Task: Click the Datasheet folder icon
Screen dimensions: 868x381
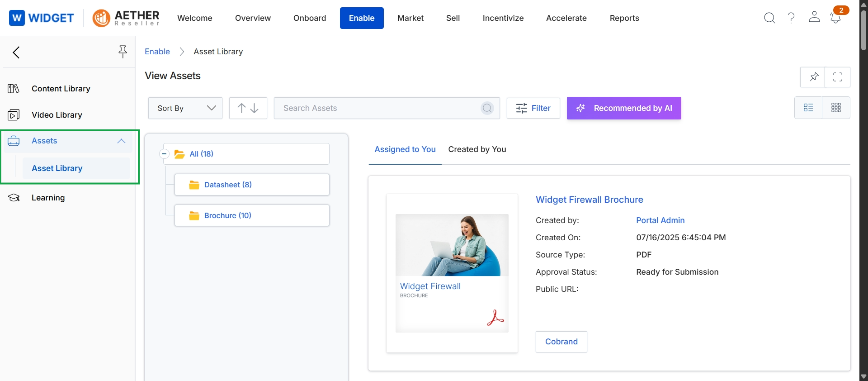Action: (x=194, y=185)
